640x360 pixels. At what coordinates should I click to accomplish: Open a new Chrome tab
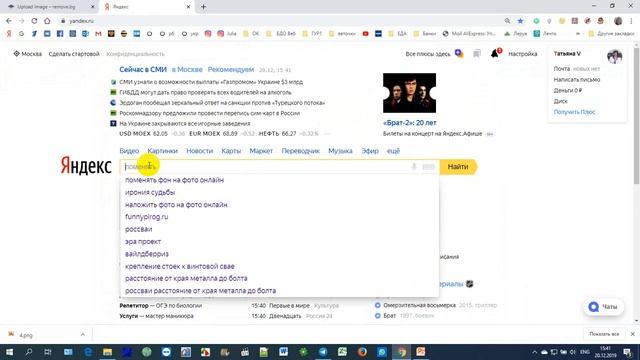(x=203, y=7)
